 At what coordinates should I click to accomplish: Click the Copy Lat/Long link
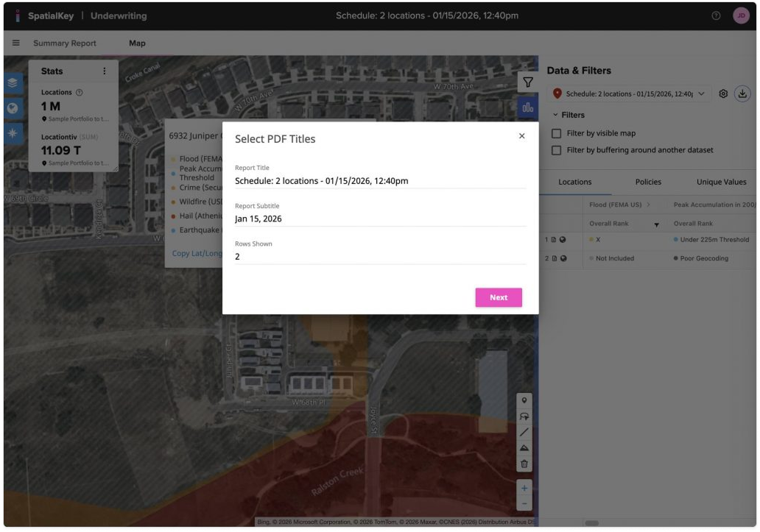click(197, 253)
